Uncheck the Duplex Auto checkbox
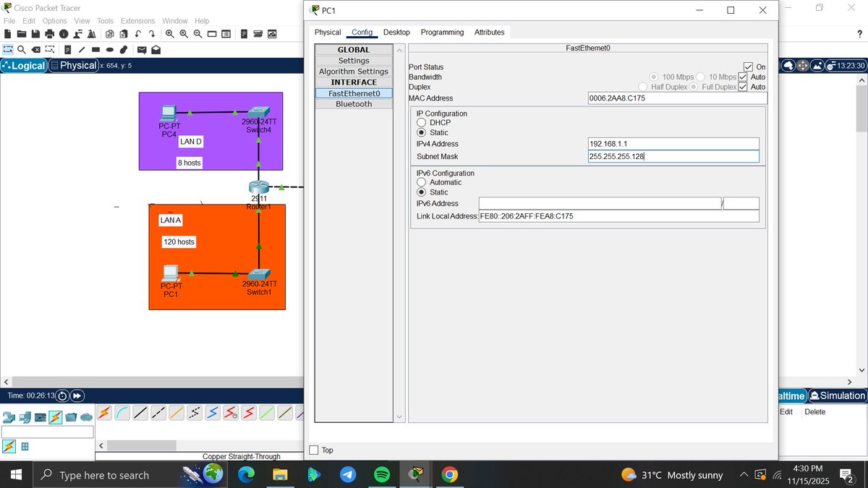This screenshot has width=868, height=488. pyautogui.click(x=743, y=87)
